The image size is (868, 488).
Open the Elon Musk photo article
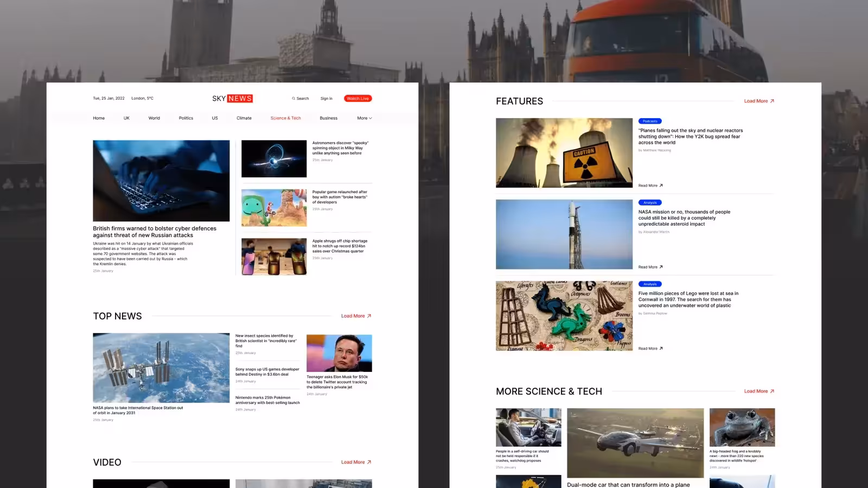point(339,353)
